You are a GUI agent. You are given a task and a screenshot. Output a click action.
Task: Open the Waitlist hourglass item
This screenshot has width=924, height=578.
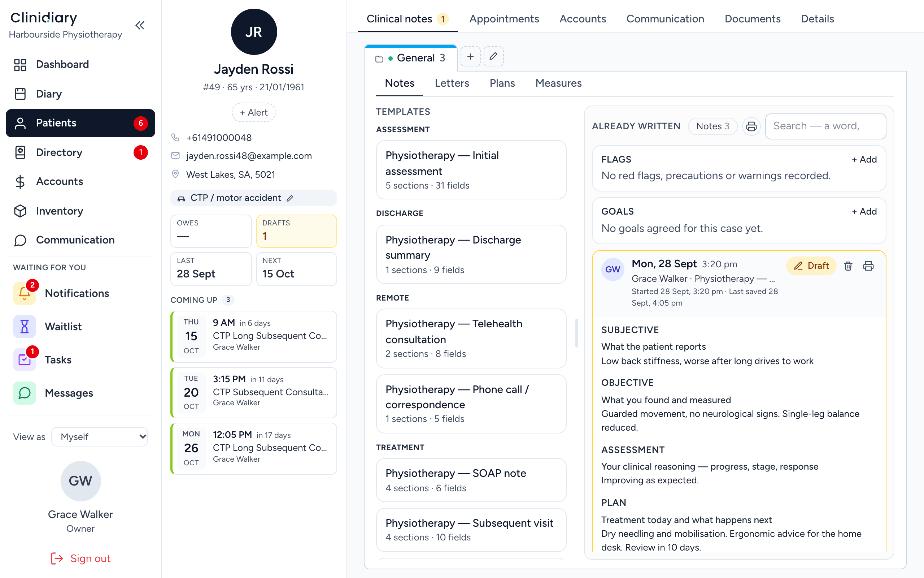coord(80,327)
